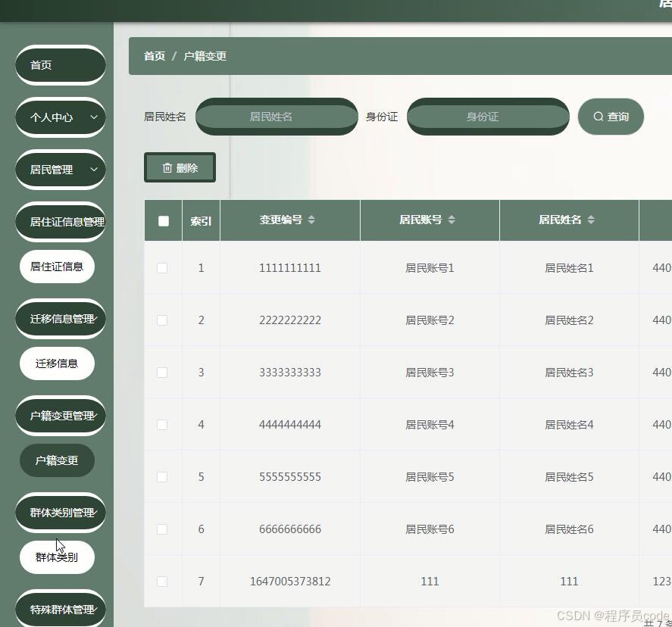Screen dimensions: 672x627
Task: Select the 户籍变更 submenu item
Action: [57, 460]
